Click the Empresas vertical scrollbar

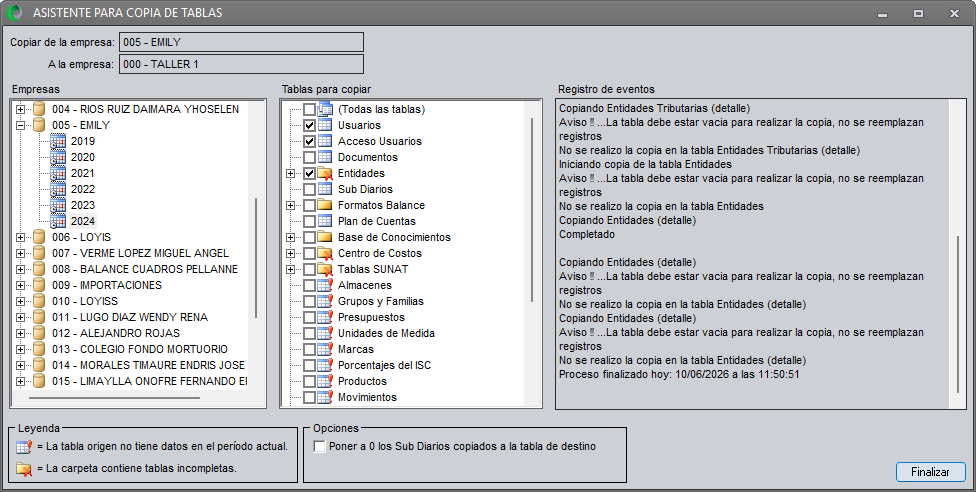tap(256, 258)
